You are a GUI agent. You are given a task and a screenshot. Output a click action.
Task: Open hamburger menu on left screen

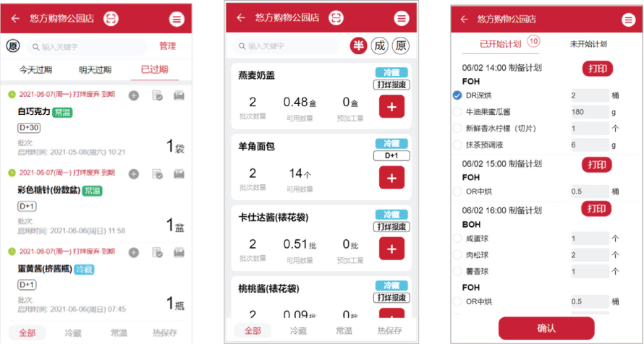[177, 19]
